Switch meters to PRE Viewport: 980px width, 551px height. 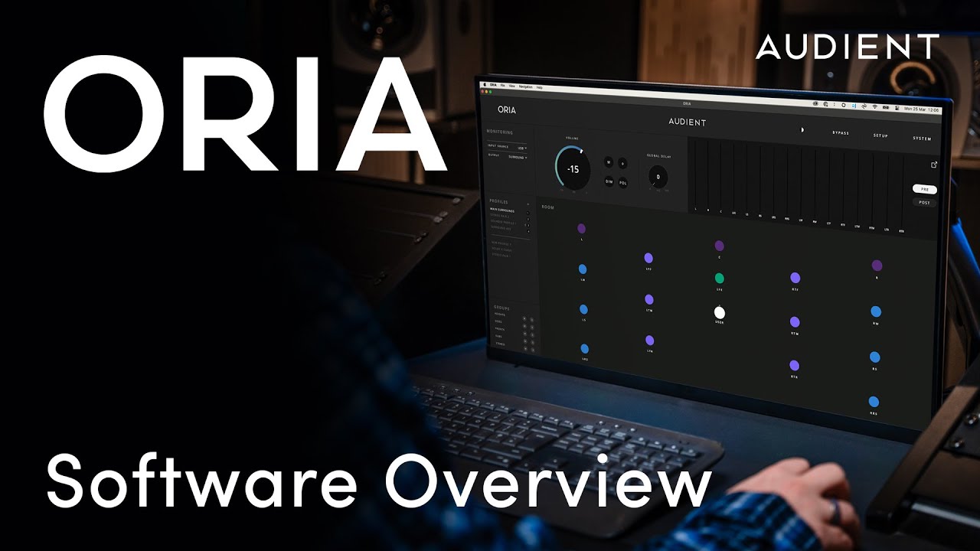[x=925, y=188]
